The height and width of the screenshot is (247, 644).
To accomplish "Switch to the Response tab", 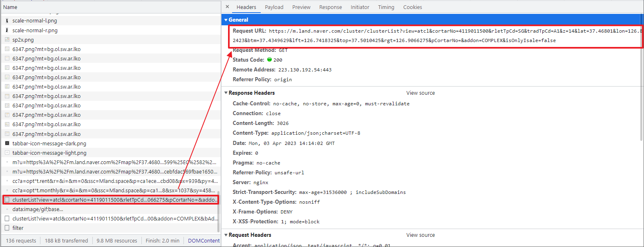I will [x=331, y=7].
